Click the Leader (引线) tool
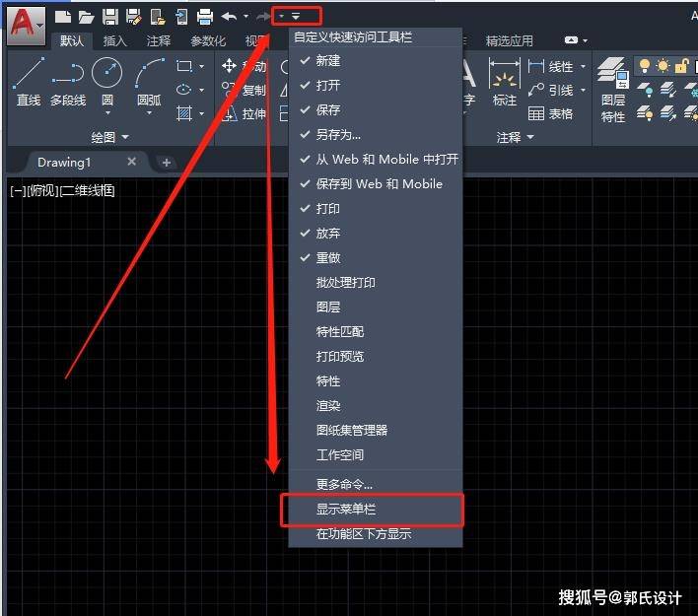This screenshot has width=698, height=616. pos(550,91)
